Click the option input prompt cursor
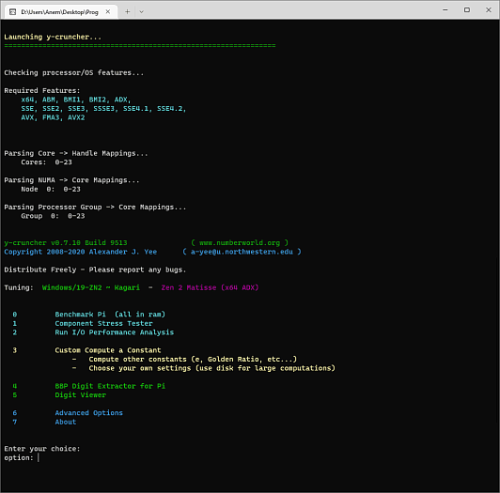Viewport: 500px width, 493px height. [38, 458]
